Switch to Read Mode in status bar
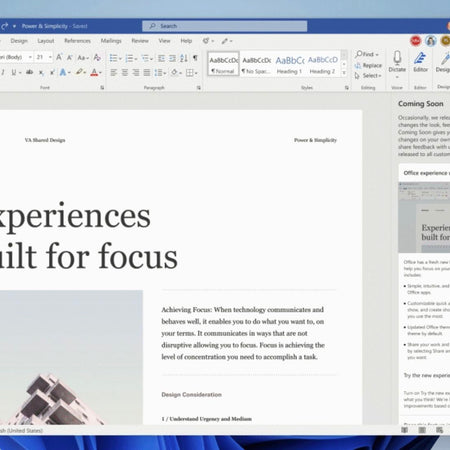The height and width of the screenshot is (450, 450). click(x=404, y=430)
